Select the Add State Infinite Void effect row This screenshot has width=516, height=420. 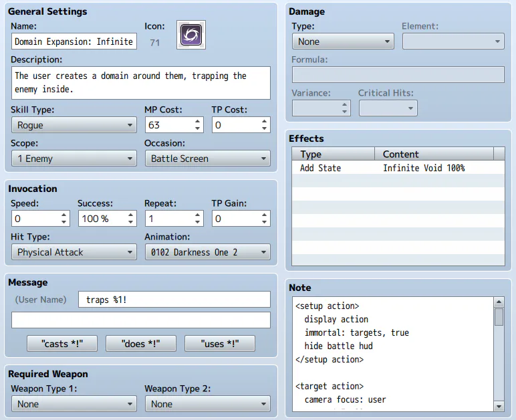click(x=398, y=168)
